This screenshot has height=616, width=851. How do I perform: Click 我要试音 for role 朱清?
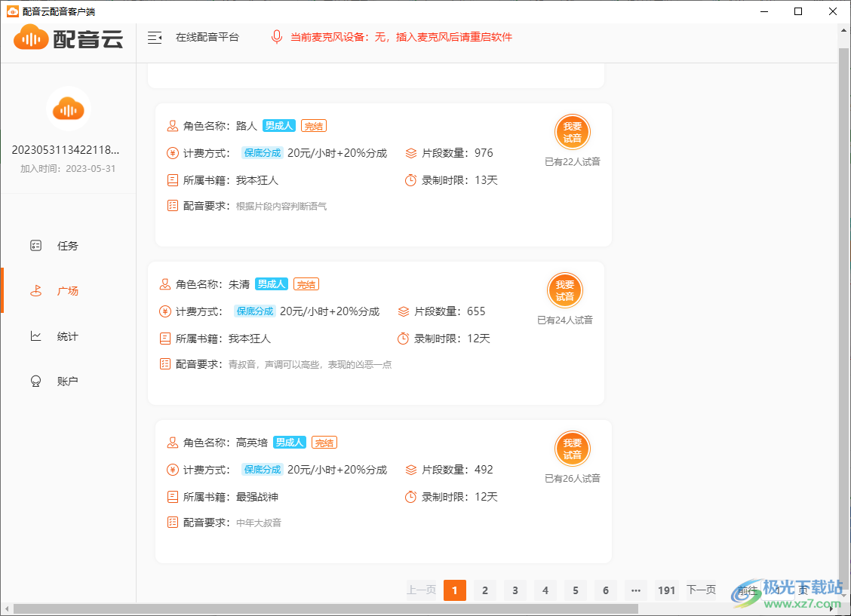565,290
